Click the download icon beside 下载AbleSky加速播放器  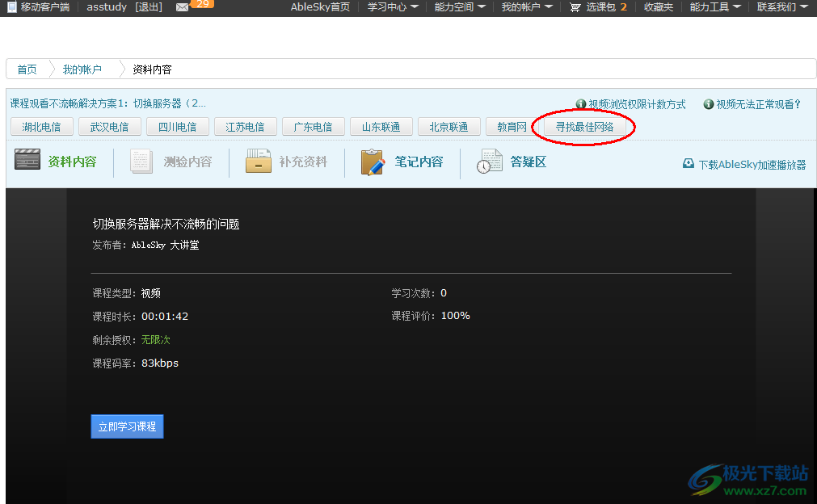coord(689,163)
